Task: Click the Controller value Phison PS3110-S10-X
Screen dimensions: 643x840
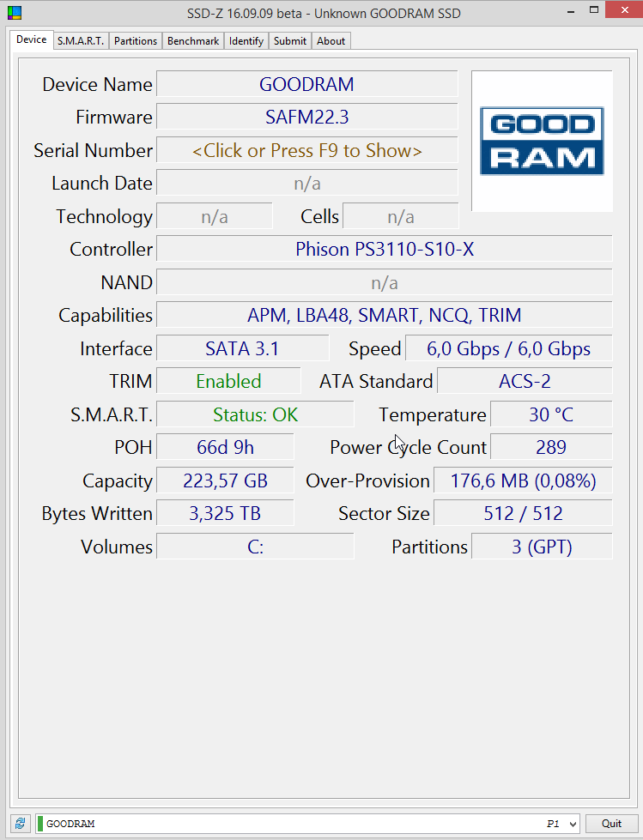Action: (385, 249)
